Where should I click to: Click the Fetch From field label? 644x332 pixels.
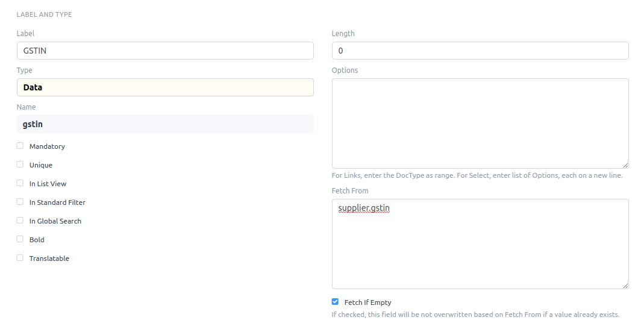350,191
